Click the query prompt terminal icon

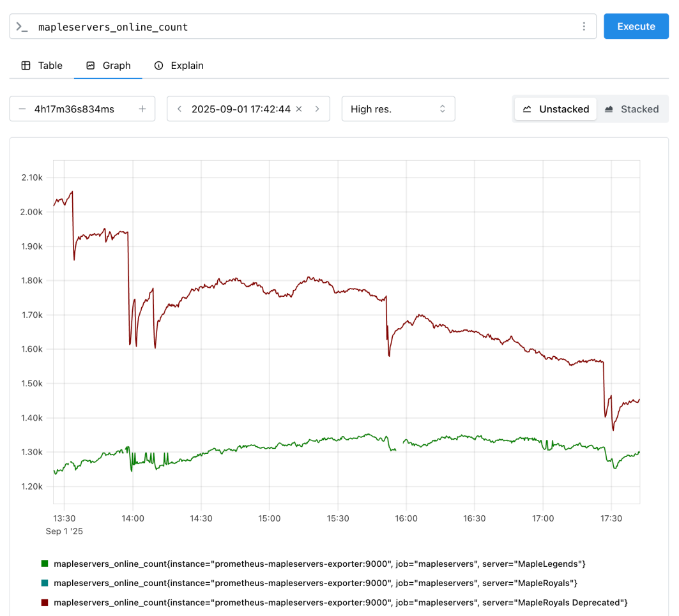tap(22, 27)
